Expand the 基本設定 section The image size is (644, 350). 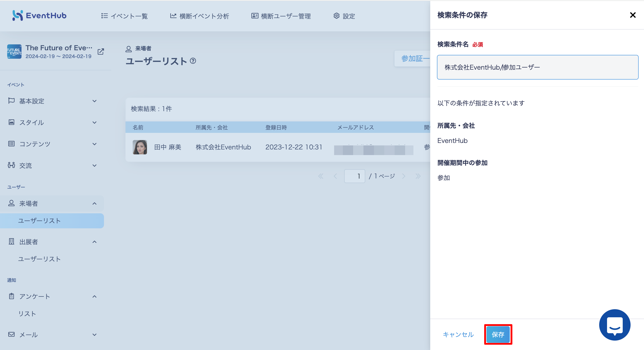(x=95, y=101)
